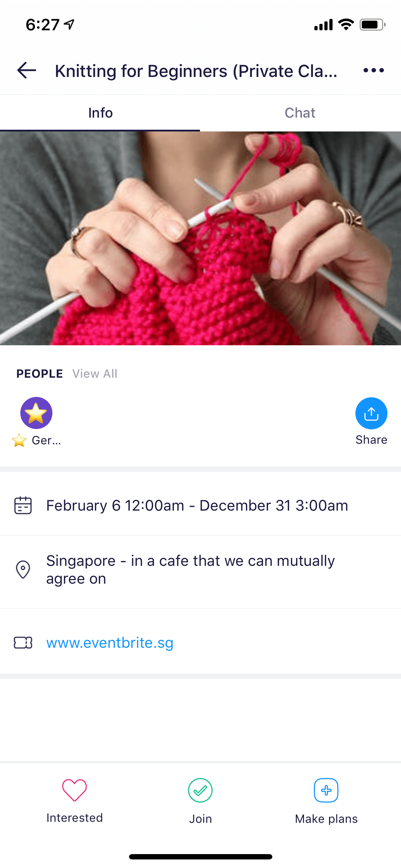Tap the knitting event cover photo
The image size is (401, 868).
200,238
